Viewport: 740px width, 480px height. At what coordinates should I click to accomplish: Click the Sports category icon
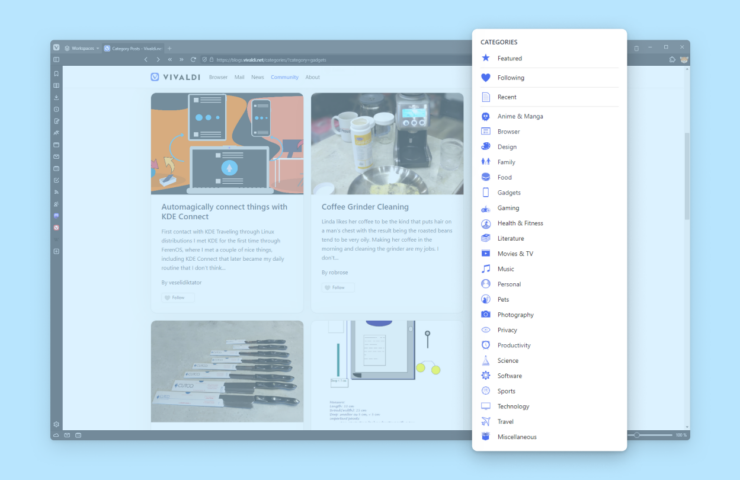coord(486,391)
